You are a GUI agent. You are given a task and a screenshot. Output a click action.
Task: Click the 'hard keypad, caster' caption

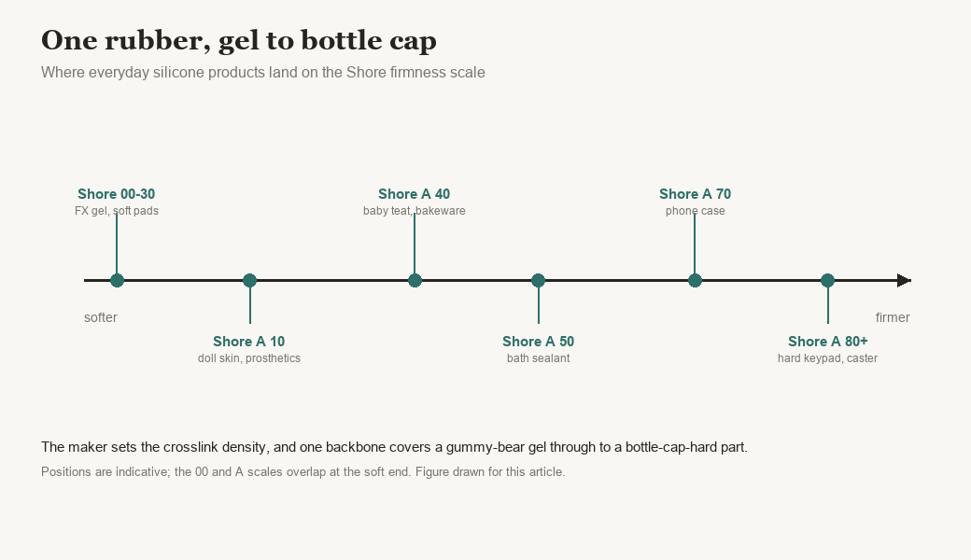tap(827, 358)
